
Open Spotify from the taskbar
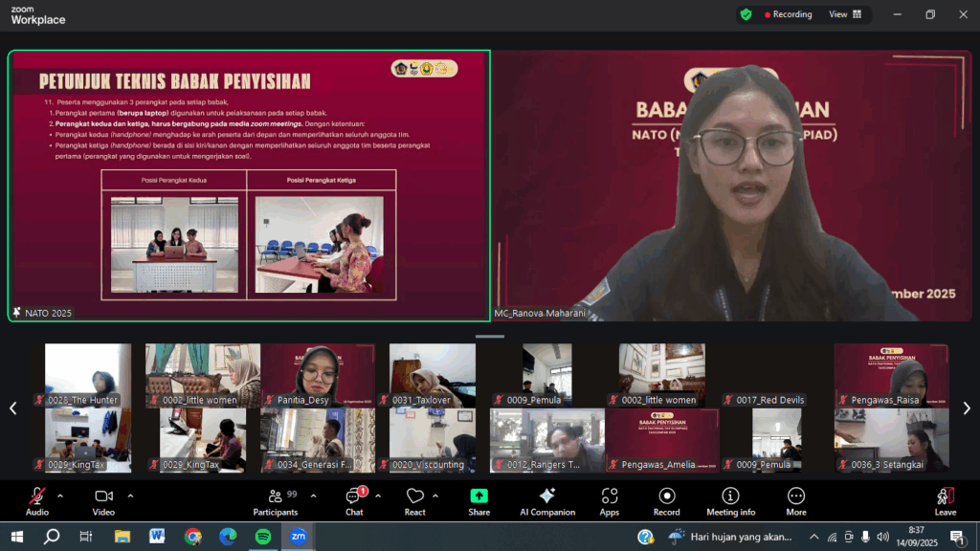pyautogui.click(x=262, y=537)
